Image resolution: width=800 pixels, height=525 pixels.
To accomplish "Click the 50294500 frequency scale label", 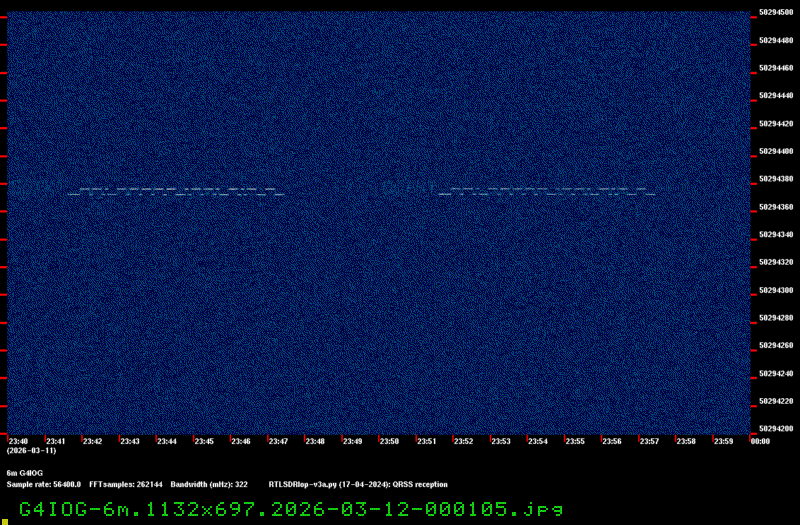I will pos(776,12).
